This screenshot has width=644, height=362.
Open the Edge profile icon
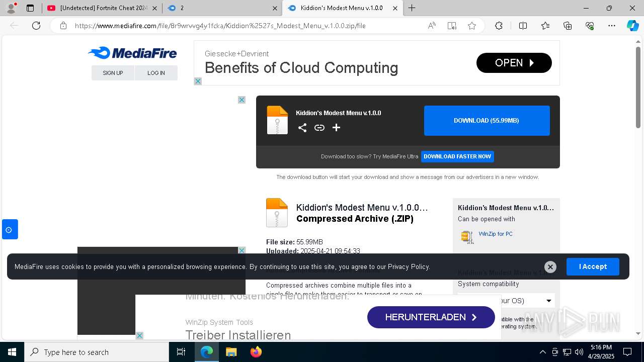(x=11, y=8)
